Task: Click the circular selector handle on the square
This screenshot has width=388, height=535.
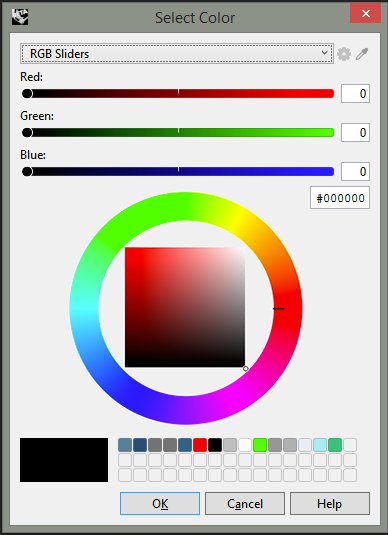Action: pyautogui.click(x=245, y=368)
